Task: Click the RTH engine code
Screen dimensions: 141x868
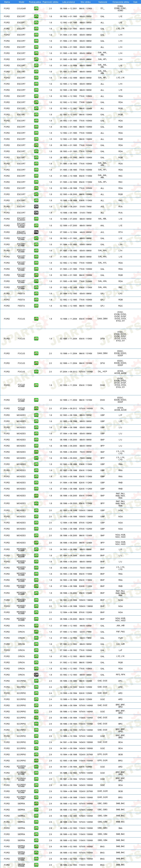Action: 120,232
